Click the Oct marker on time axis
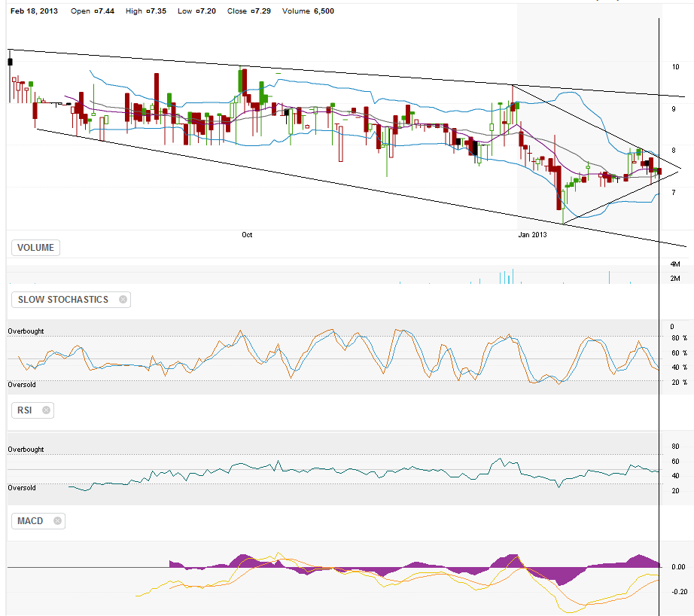This screenshot has width=694, height=616. (247, 235)
